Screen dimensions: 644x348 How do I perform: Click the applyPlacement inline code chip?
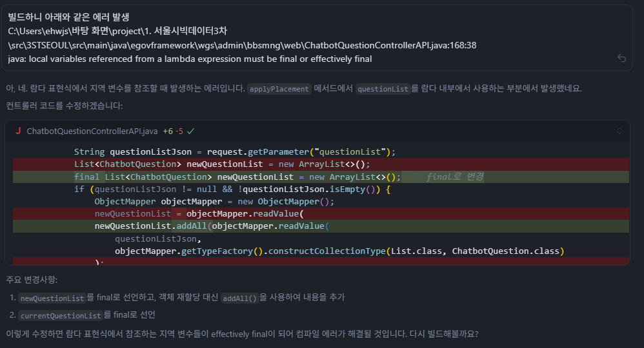point(279,89)
